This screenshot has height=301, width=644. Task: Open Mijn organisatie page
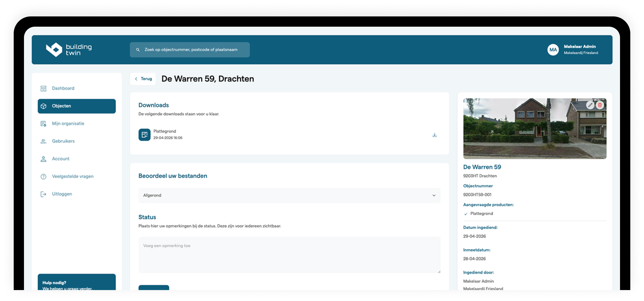77,124
